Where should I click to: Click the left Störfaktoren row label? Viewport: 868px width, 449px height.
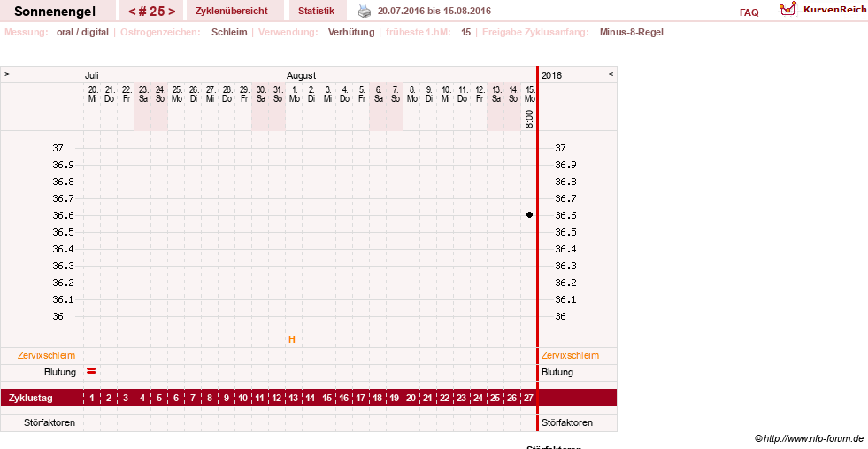click(50, 422)
